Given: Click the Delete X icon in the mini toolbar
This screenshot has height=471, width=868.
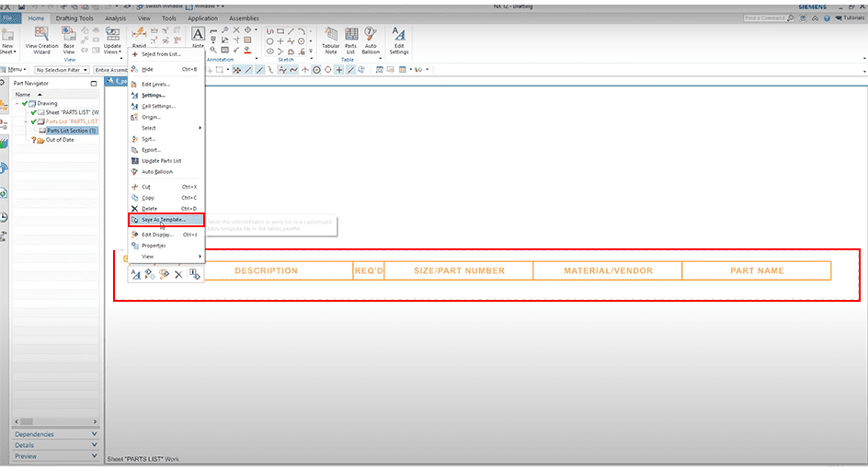Looking at the screenshot, I should (x=178, y=274).
